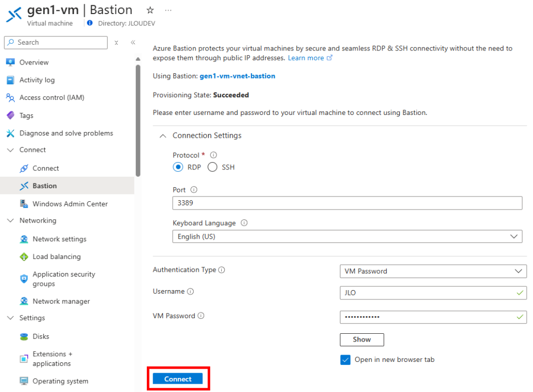
Task: Click the Port field showing 3389
Action: pos(347,203)
